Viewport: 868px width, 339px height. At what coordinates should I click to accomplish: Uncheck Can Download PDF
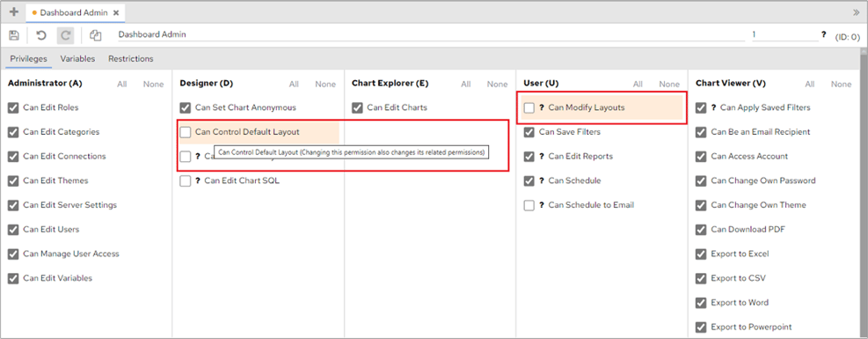coord(702,230)
